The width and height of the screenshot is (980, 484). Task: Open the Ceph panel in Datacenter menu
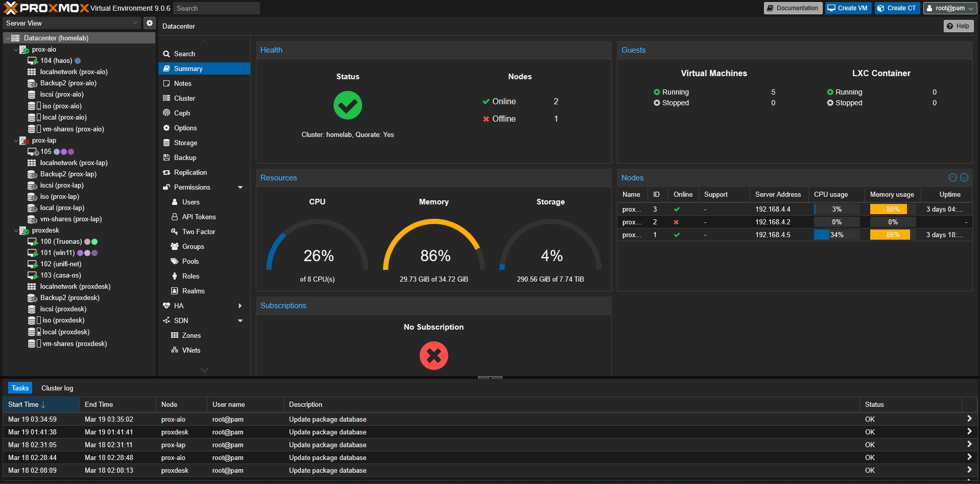182,113
